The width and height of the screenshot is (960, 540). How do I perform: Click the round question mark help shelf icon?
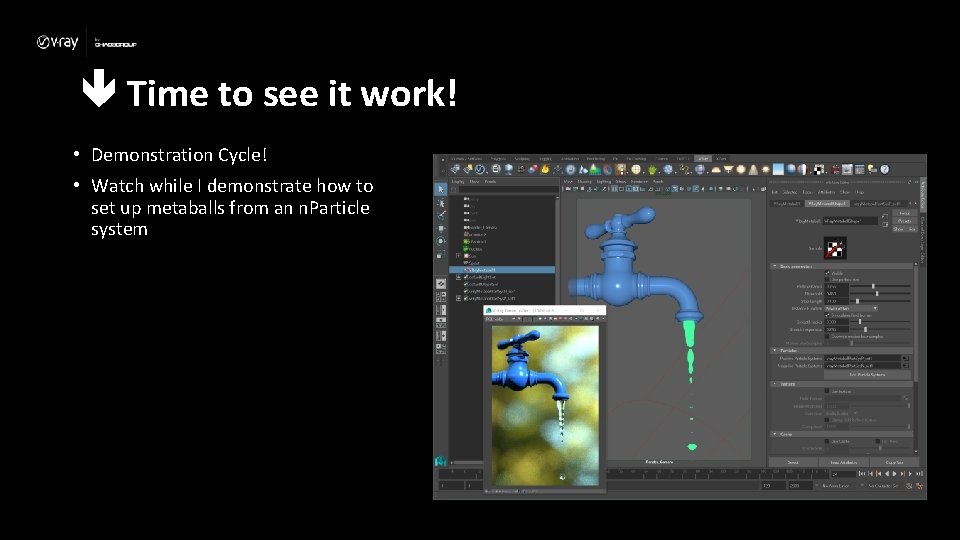(885, 170)
